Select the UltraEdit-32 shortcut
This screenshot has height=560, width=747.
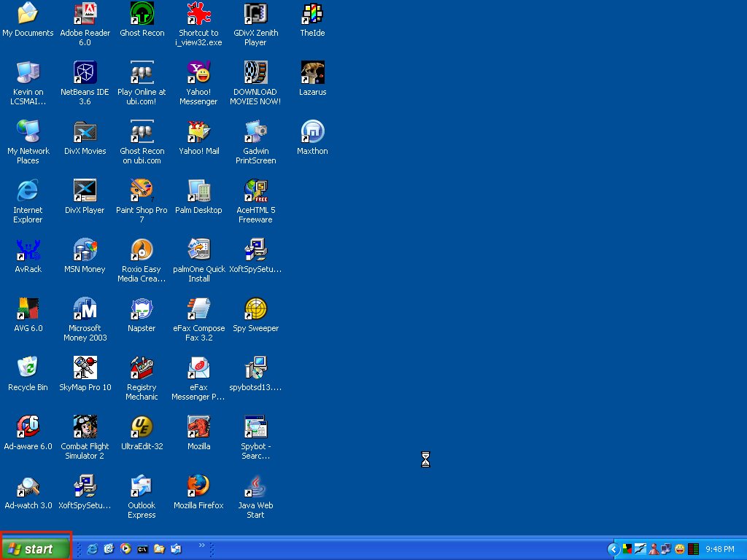142,427
